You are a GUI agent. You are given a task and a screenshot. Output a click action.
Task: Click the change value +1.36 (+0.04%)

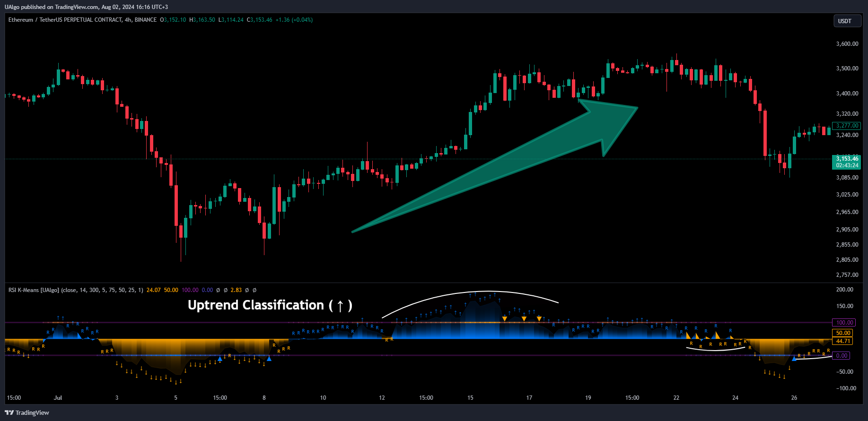pos(294,20)
